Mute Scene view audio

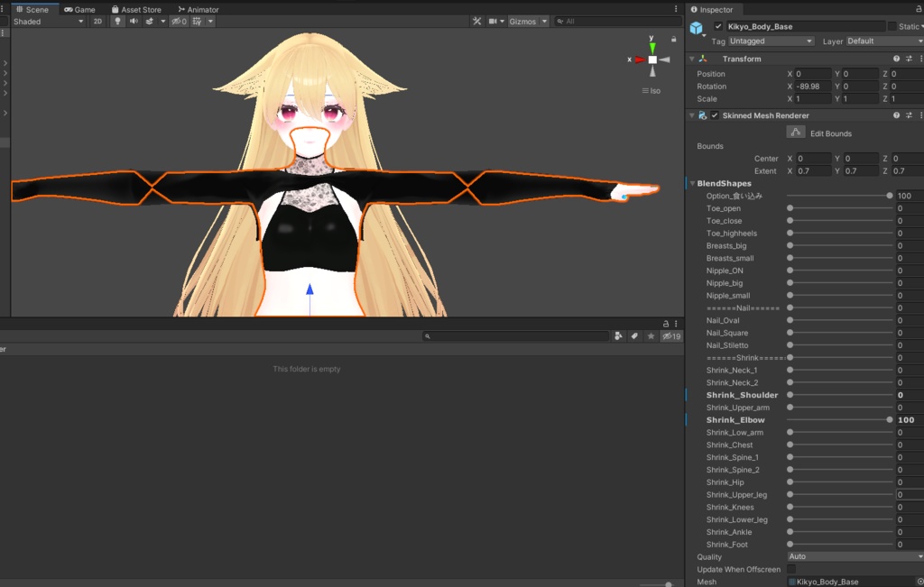[134, 21]
